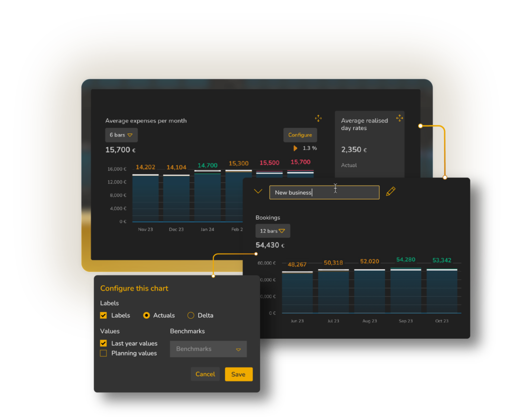The height and width of the screenshot is (420, 514).
Task: Select the Delta radio button
Action: [191, 315]
